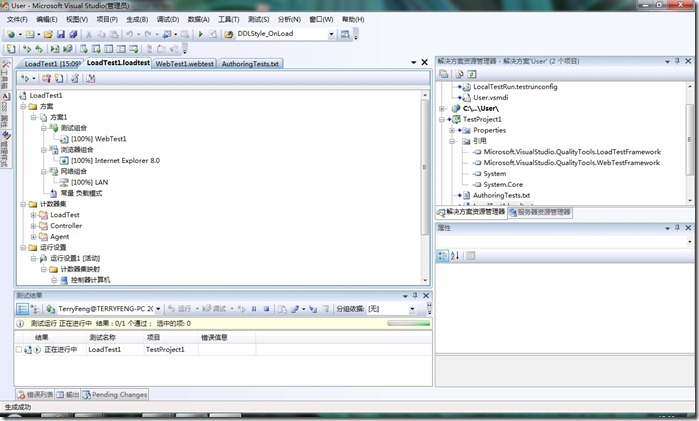Open the Pending Changes bottom tab
This screenshot has height=421, width=699.
[x=115, y=395]
